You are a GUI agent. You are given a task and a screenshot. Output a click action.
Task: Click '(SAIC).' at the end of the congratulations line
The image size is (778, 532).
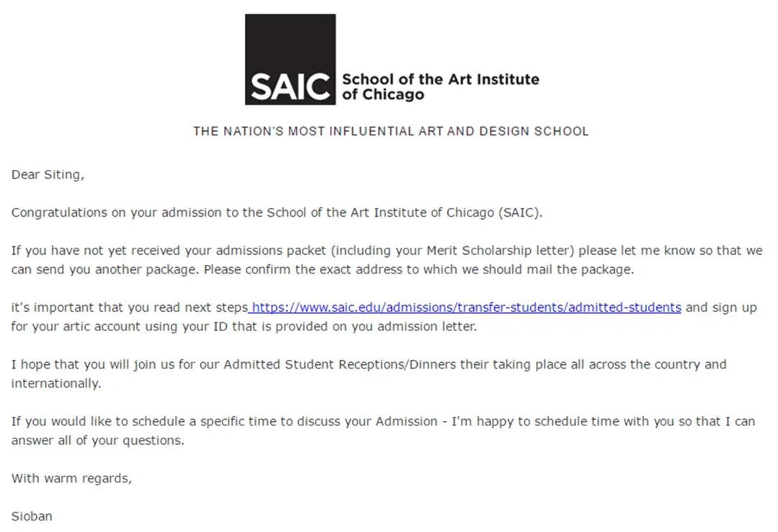521,212
